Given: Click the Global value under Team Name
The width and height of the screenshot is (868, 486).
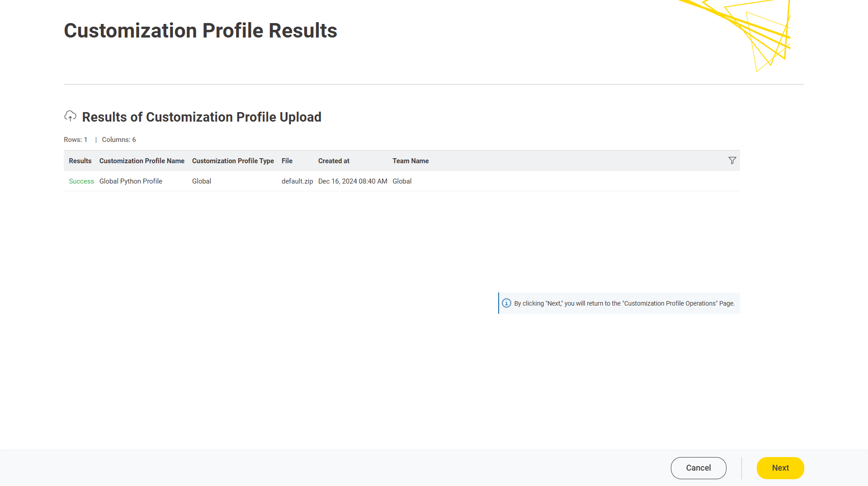Looking at the screenshot, I should tap(401, 181).
